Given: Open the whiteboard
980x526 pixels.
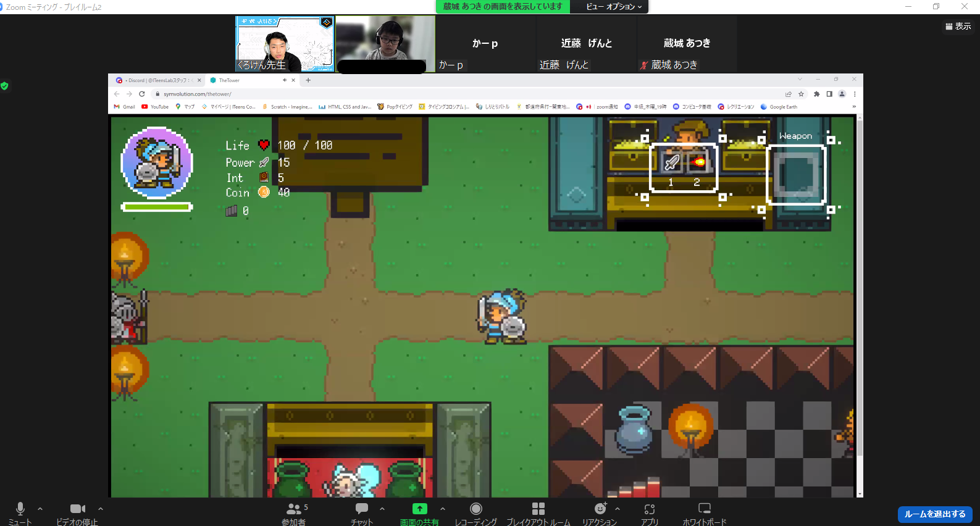Looking at the screenshot, I should [x=705, y=509].
